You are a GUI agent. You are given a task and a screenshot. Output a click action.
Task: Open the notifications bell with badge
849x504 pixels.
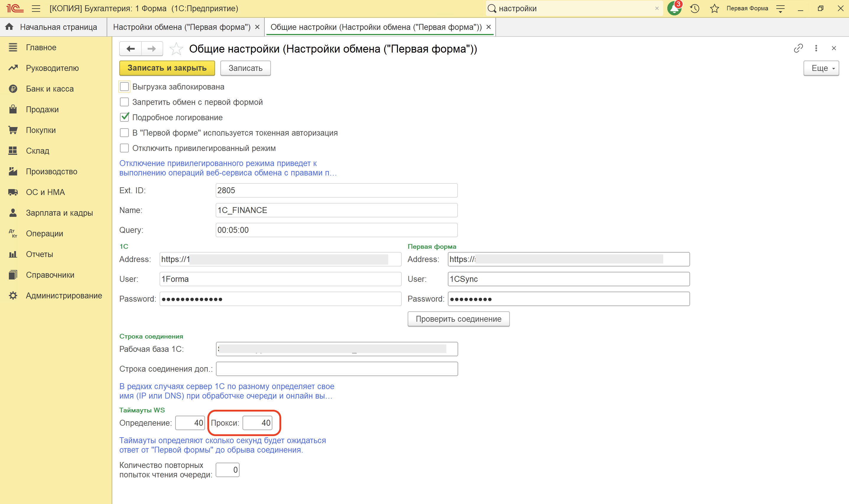[x=674, y=8]
